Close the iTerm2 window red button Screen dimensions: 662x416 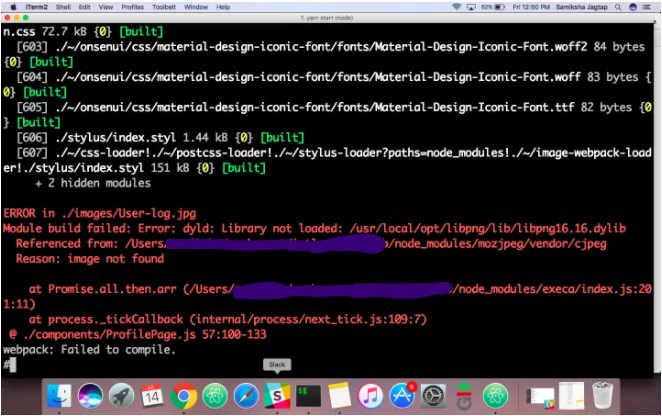point(7,18)
